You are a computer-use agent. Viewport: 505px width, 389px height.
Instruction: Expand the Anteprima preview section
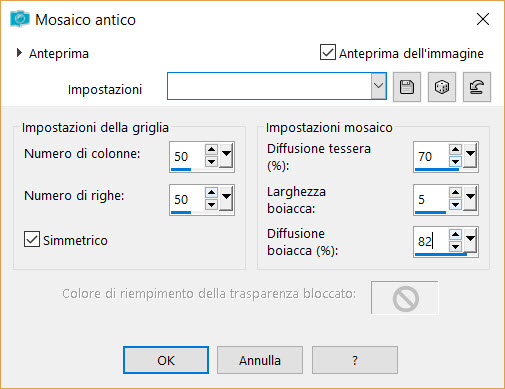(x=19, y=53)
